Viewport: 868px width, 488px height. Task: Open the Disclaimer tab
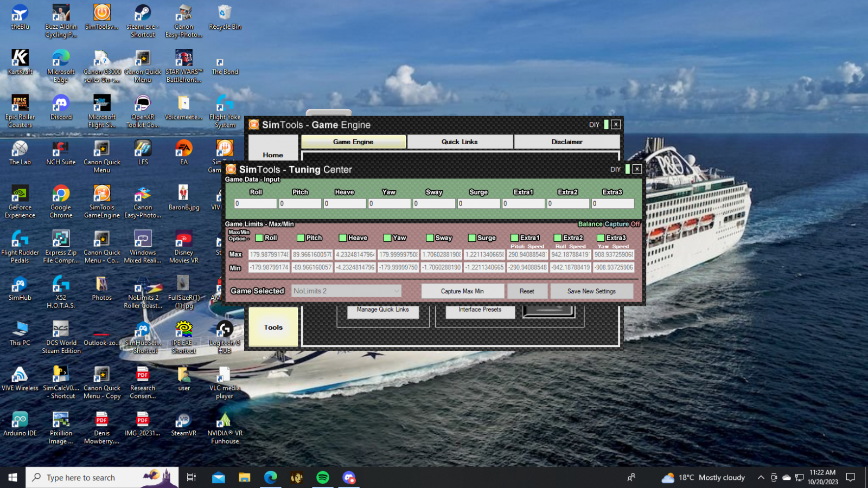pyautogui.click(x=566, y=142)
